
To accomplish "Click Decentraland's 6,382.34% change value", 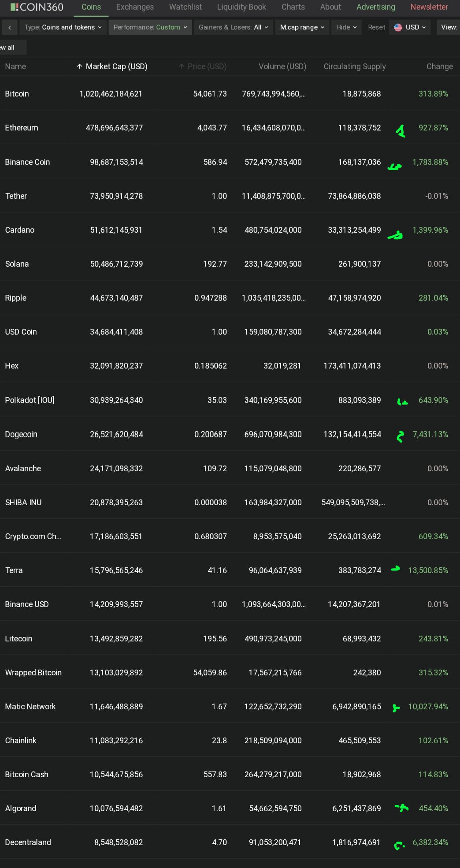I will [430, 842].
